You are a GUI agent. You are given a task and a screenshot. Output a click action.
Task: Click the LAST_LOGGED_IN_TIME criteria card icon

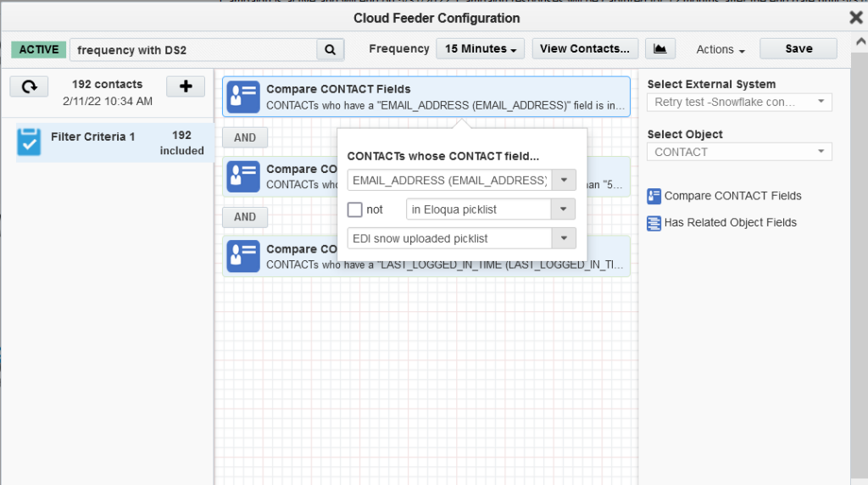pyautogui.click(x=243, y=256)
